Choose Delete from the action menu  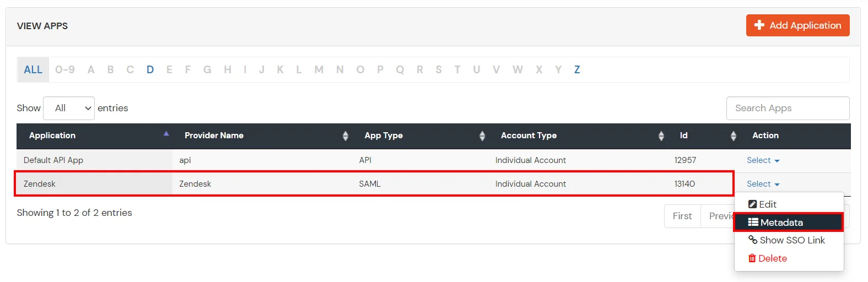[789, 258]
